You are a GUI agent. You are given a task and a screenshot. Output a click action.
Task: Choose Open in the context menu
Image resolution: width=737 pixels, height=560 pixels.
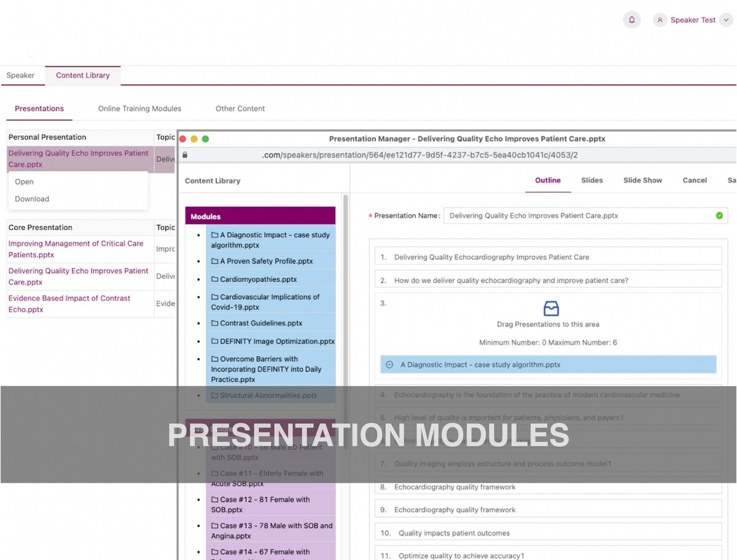[x=23, y=182]
